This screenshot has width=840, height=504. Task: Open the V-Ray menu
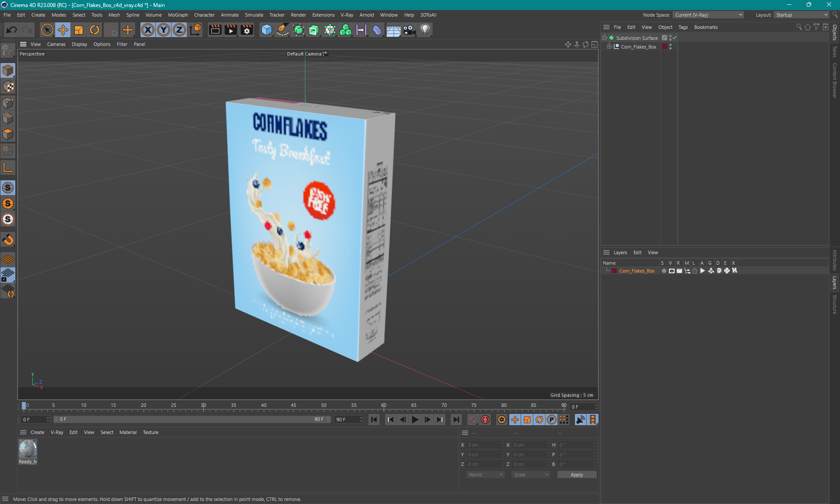(348, 15)
